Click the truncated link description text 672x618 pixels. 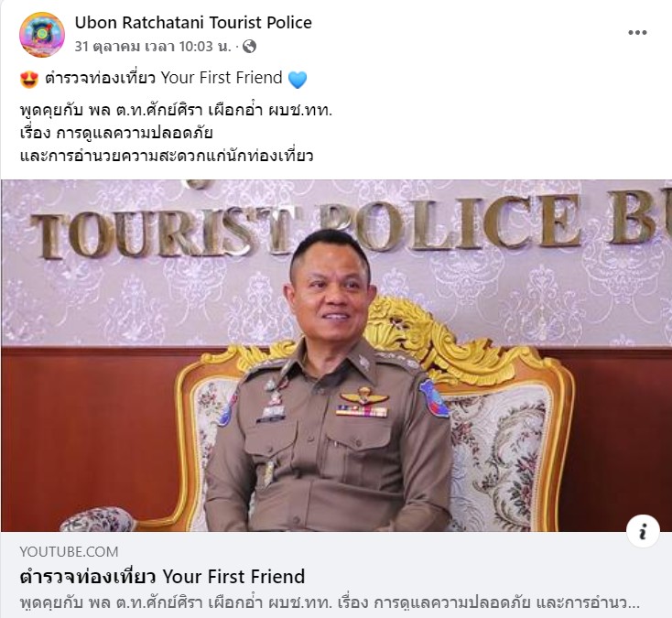[x=330, y=602]
